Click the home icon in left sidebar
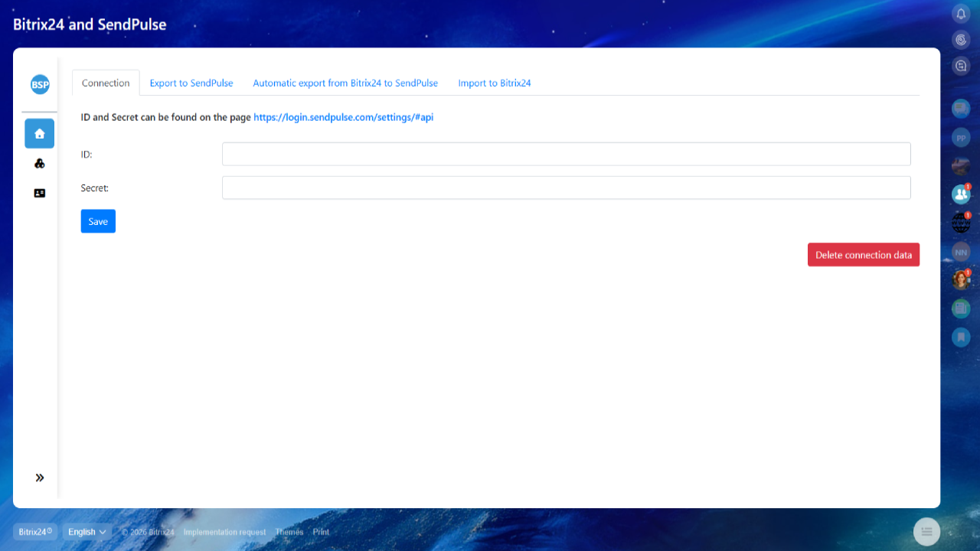980x551 pixels. (x=40, y=133)
